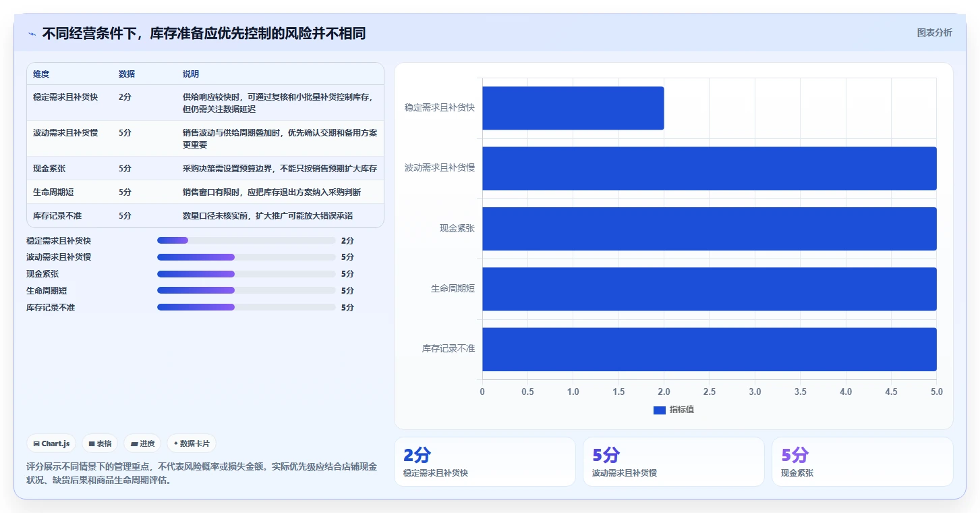Click 现金紧张 in the table

49,168
